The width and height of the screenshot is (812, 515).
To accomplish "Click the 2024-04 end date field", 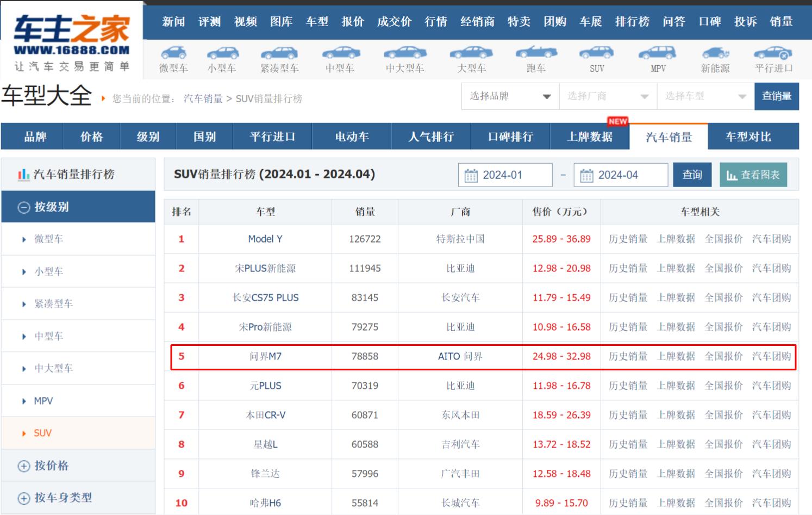I will [621, 175].
